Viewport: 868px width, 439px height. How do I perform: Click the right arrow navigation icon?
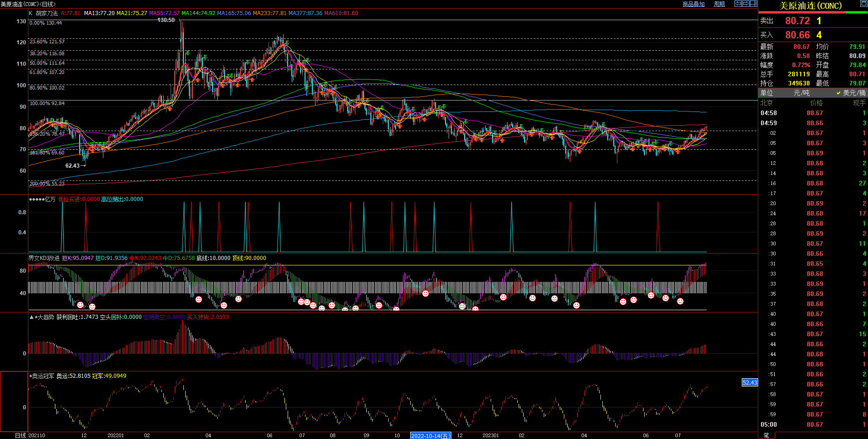745,4
